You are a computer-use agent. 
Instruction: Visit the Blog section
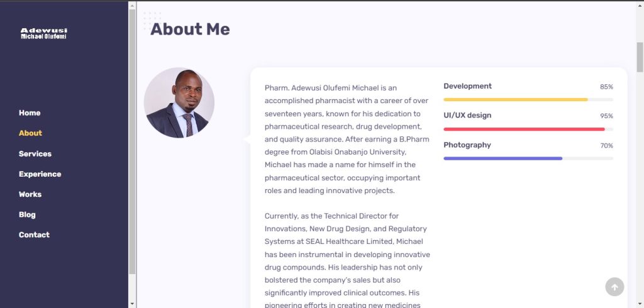tap(27, 214)
